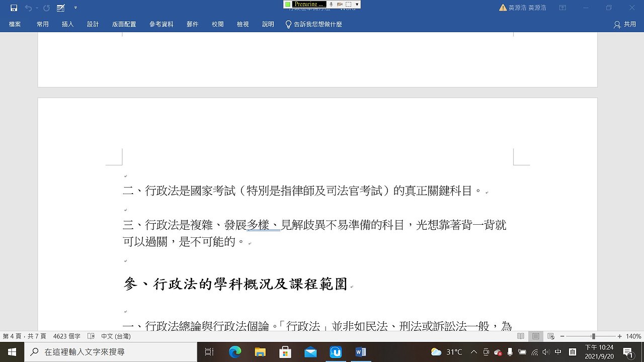Toggle the microphone in the recorder bar
This screenshot has height=362, width=644.
pyautogui.click(x=332, y=5)
